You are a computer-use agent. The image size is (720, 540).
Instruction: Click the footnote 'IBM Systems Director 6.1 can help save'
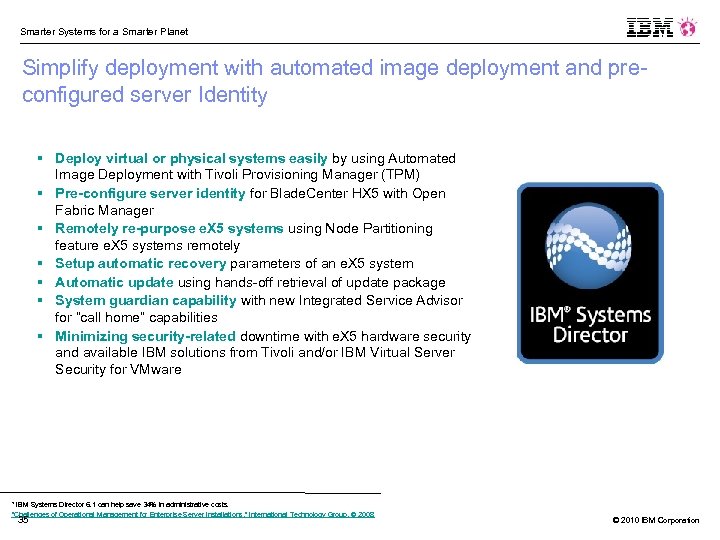[120, 504]
